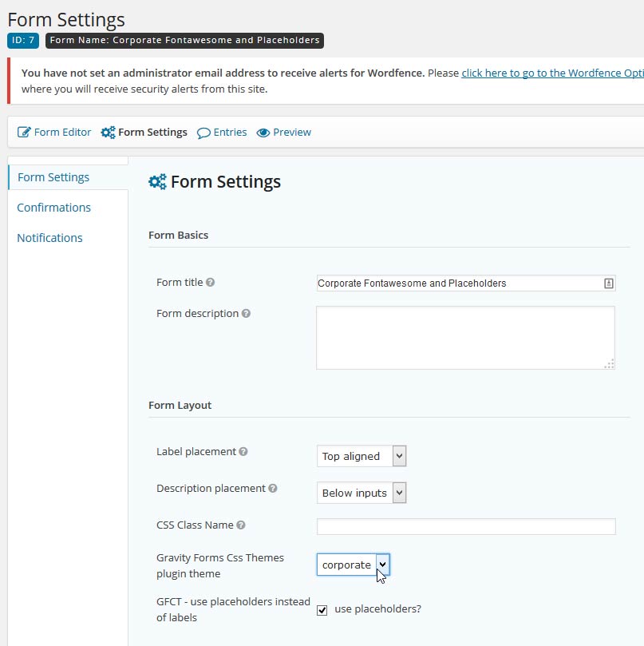
Task: Open the Label placement dropdown
Action: pyautogui.click(x=362, y=456)
